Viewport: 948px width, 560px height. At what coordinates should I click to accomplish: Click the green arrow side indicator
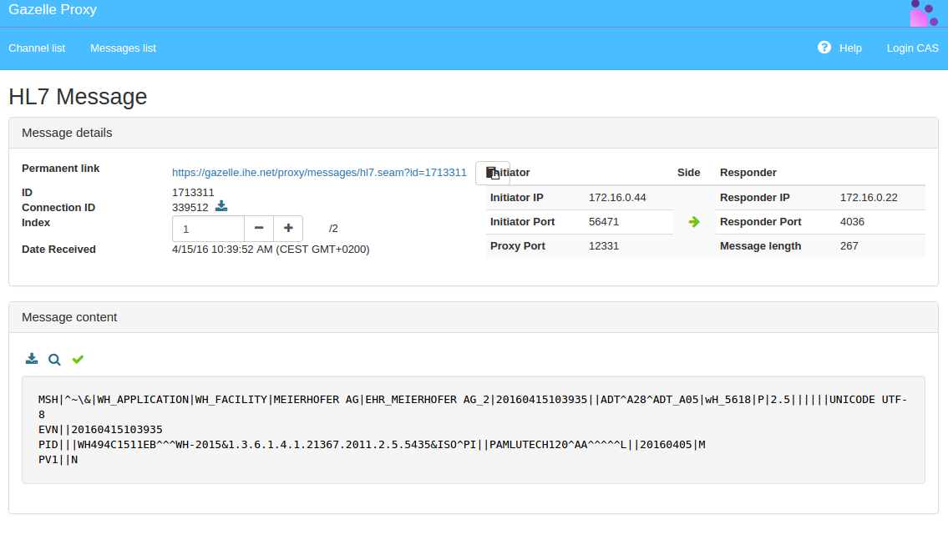click(x=693, y=222)
